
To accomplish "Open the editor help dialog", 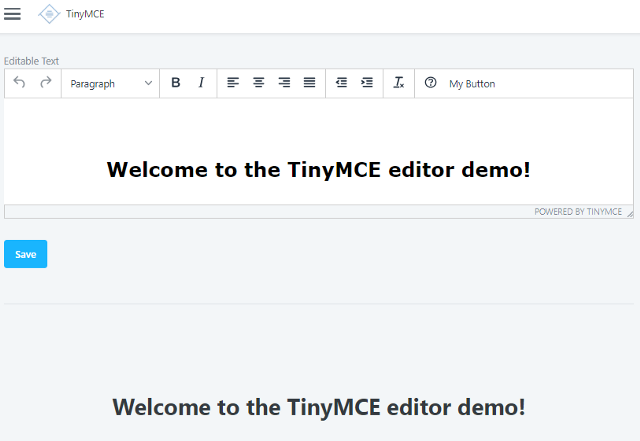I will [430, 83].
